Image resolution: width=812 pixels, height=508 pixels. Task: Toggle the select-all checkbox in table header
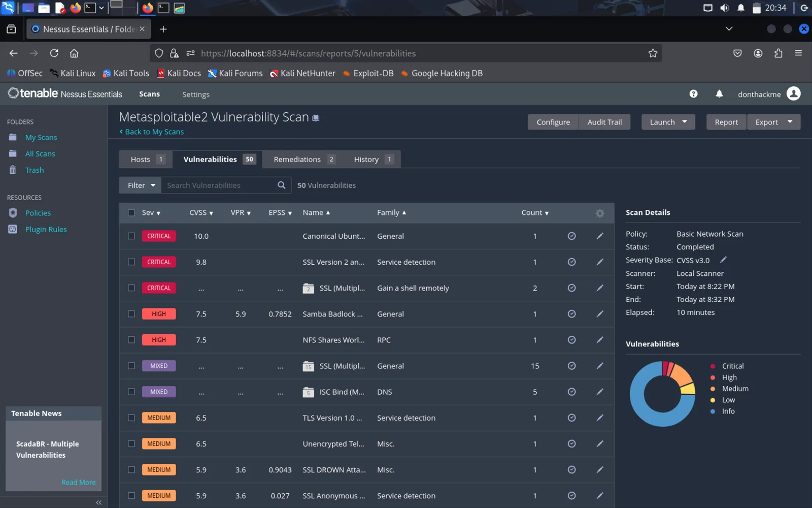[131, 213]
